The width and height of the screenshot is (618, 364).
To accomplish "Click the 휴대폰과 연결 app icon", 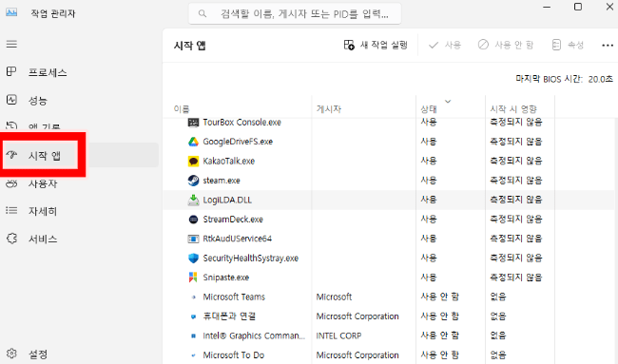I will pos(193,316).
